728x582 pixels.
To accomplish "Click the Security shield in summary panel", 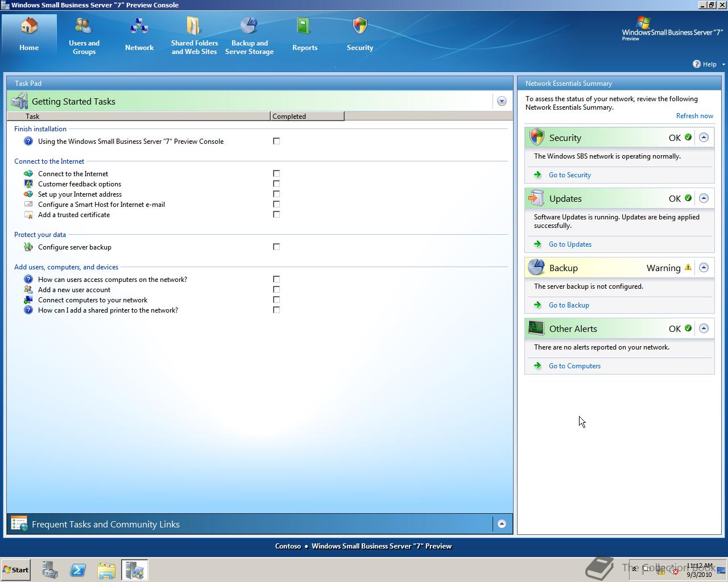I will click(536, 137).
